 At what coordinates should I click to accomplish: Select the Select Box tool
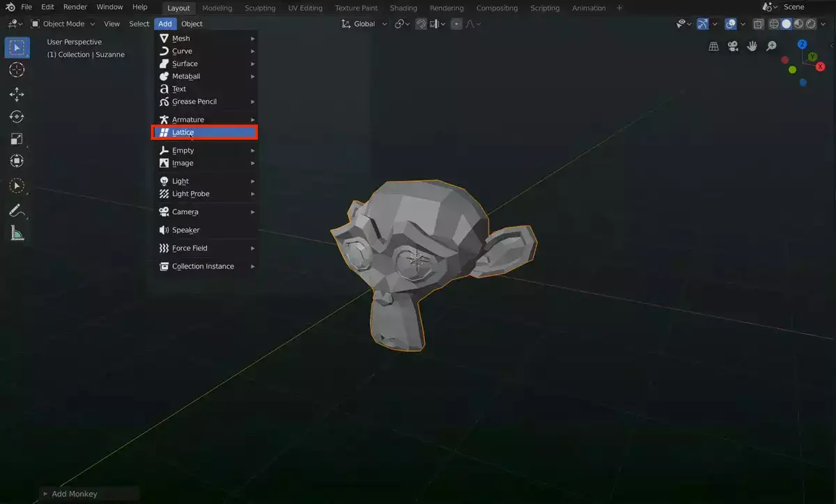click(17, 47)
